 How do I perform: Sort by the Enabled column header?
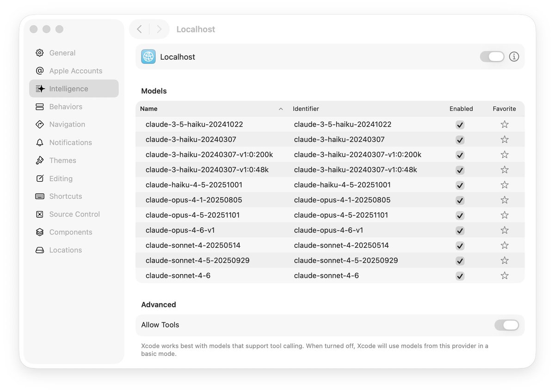pyautogui.click(x=461, y=109)
